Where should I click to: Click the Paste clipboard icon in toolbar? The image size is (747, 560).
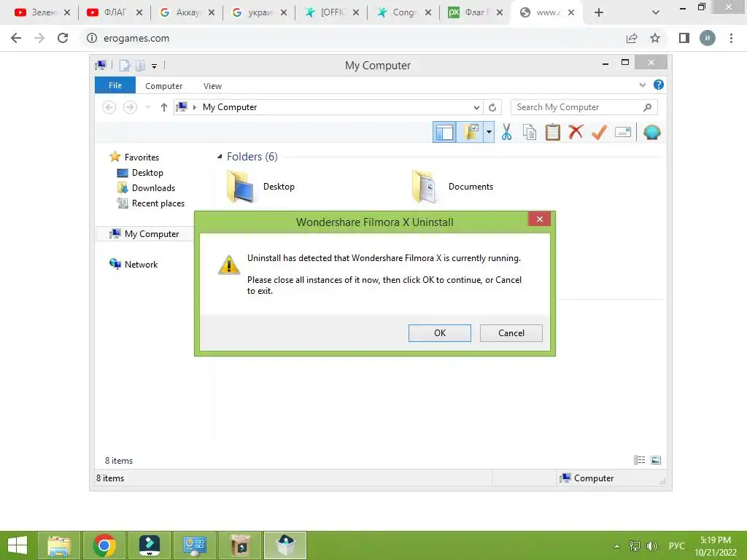coord(553,132)
